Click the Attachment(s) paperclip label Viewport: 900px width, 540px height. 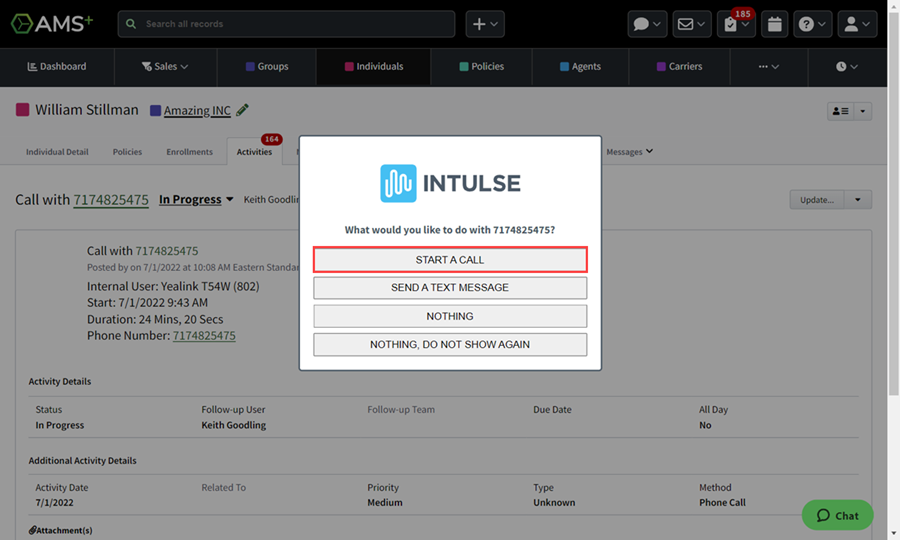tap(61, 530)
